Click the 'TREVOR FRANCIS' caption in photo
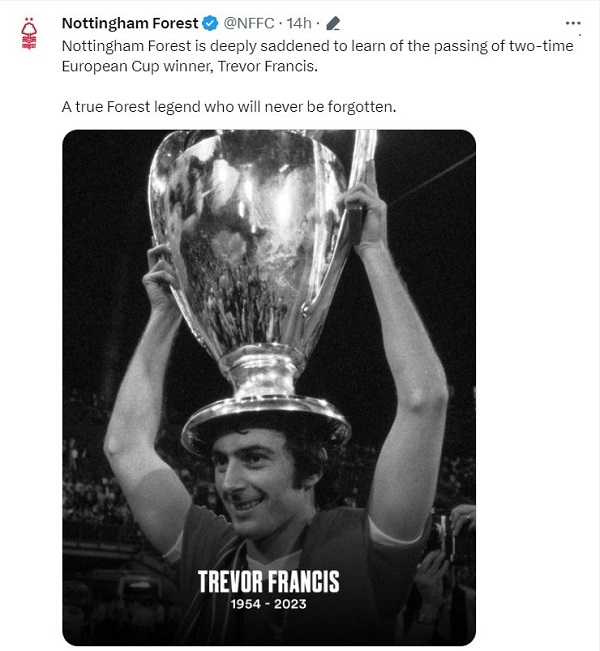The height and width of the screenshot is (651, 600). click(268, 581)
